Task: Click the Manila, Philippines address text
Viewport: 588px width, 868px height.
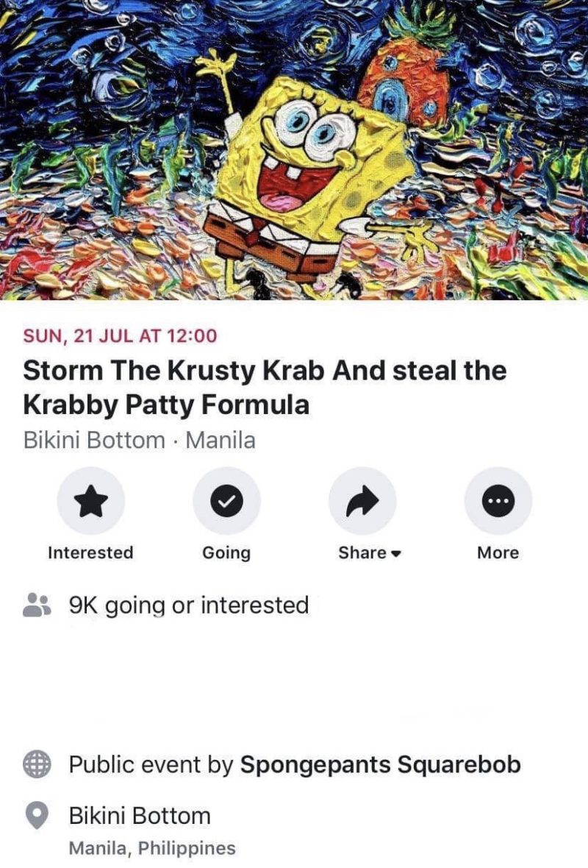Action: (x=152, y=848)
